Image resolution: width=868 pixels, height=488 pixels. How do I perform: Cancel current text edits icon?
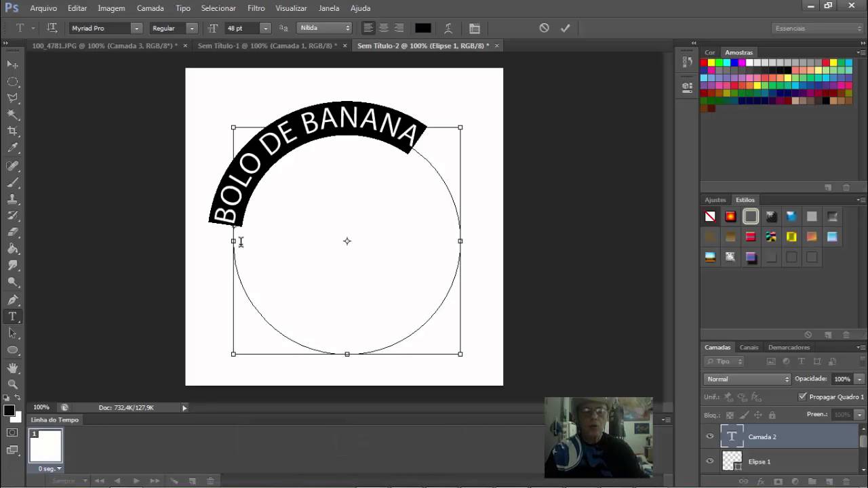pyautogui.click(x=544, y=28)
